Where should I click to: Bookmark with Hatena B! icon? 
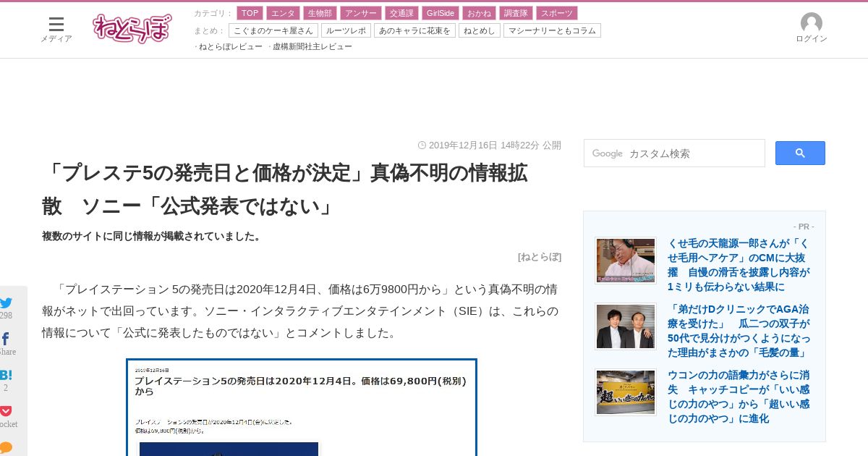coord(6,375)
